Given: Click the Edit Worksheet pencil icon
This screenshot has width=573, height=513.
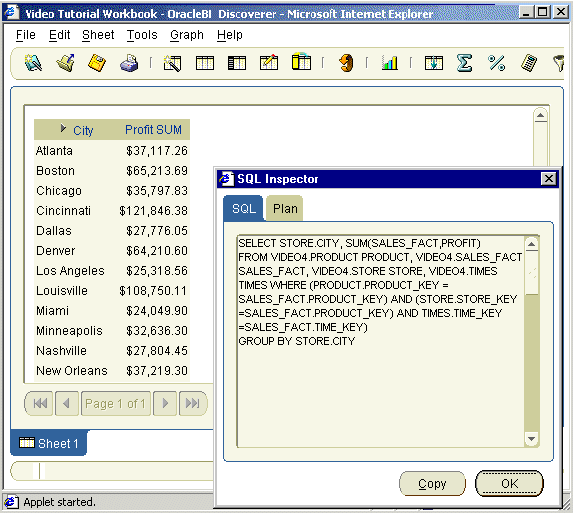Looking at the screenshot, I should (x=269, y=62).
